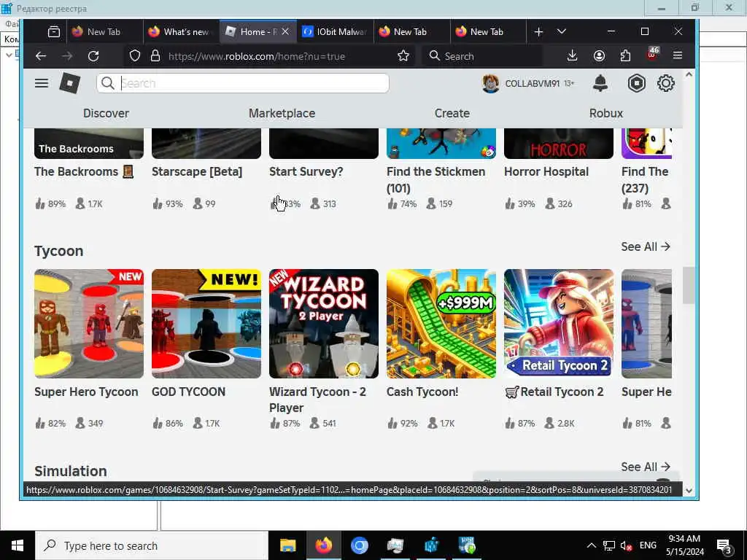Open the Robux hexagon icon in header

click(636, 83)
